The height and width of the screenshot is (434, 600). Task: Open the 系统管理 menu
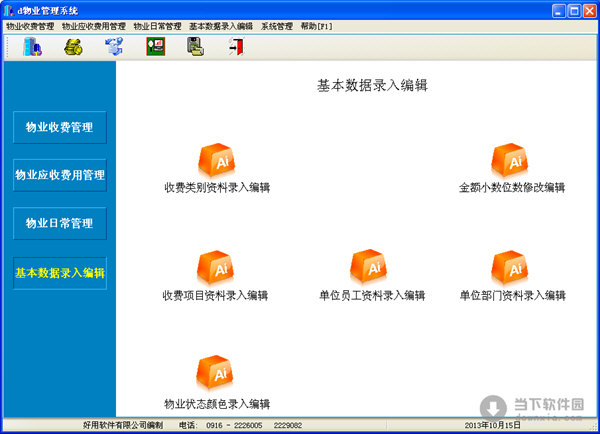(x=277, y=26)
